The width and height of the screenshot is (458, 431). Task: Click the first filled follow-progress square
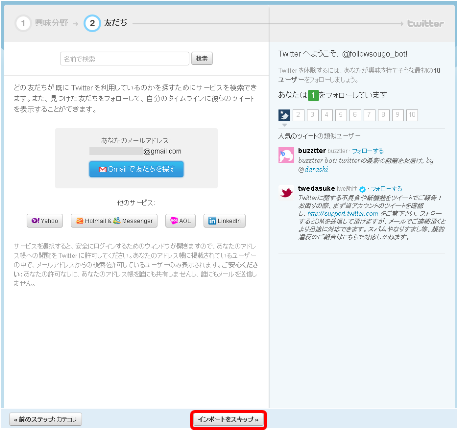pos(284,115)
